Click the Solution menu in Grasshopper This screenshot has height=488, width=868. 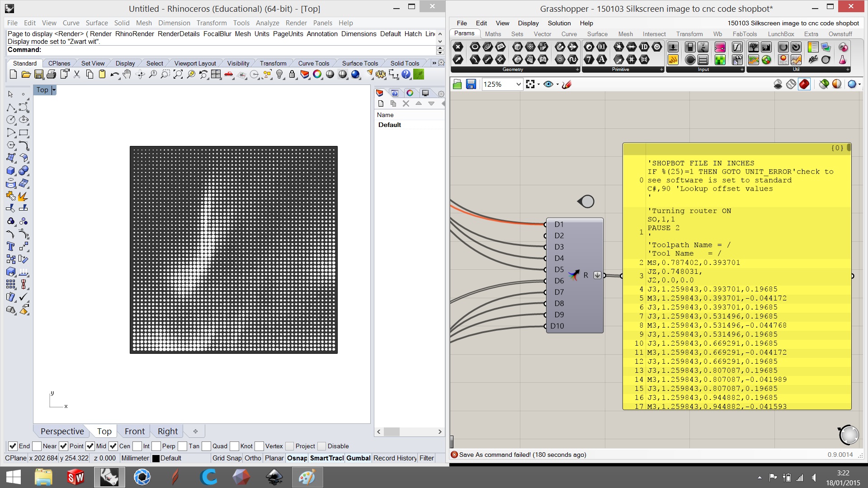559,23
